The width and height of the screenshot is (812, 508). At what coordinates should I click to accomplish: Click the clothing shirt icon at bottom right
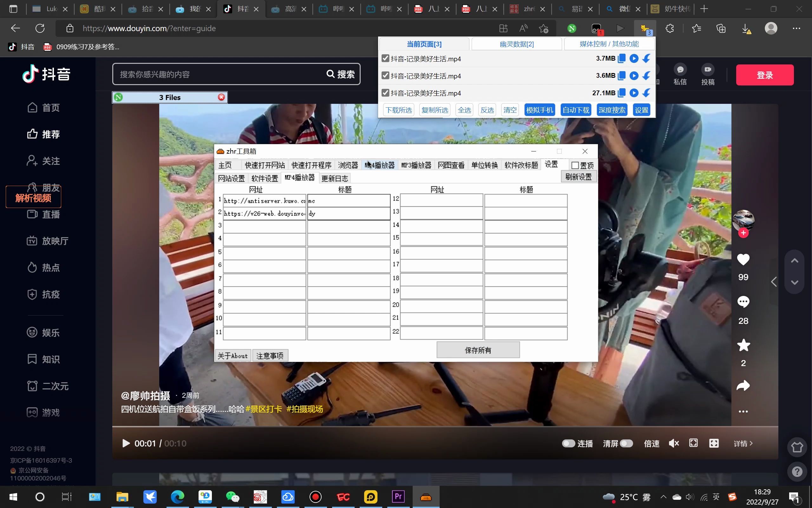pos(797,447)
